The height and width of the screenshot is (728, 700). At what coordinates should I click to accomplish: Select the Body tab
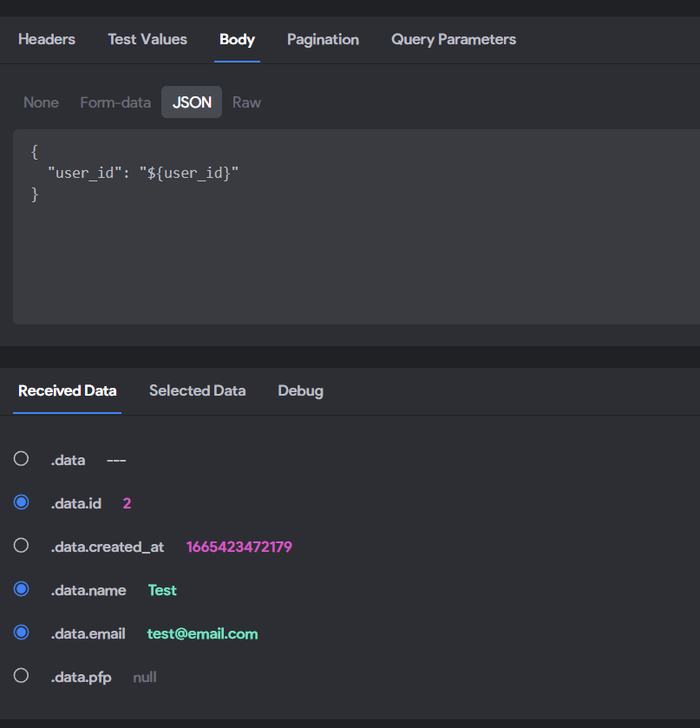coord(237,39)
